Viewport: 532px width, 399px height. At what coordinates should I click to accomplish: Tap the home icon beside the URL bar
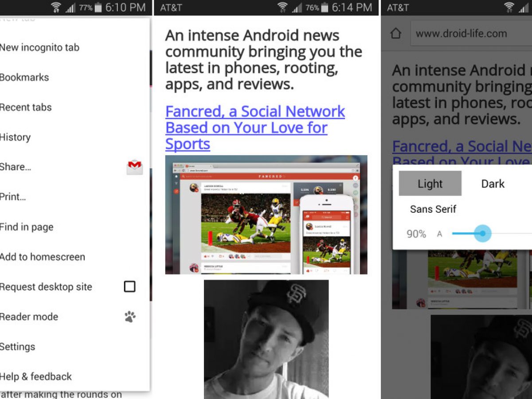(x=395, y=34)
